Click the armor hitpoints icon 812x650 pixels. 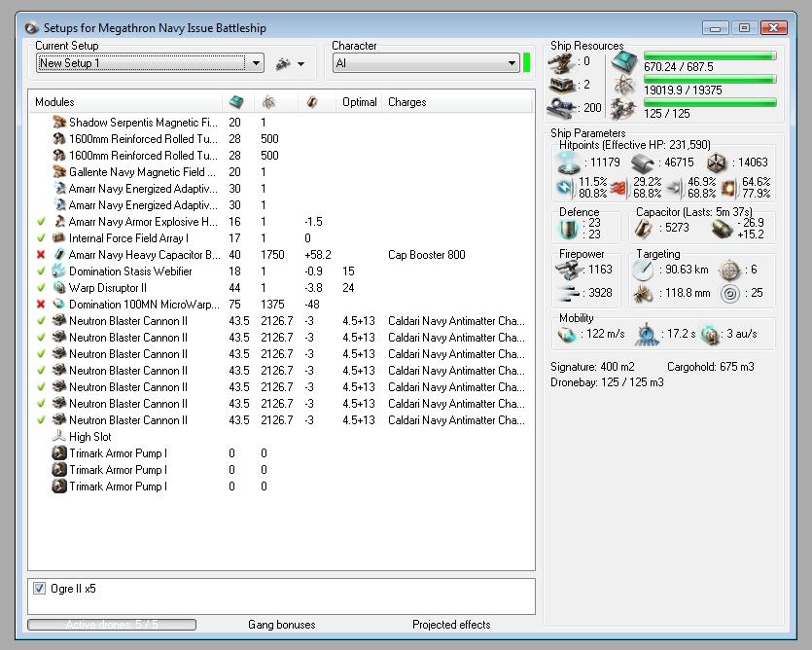point(642,162)
